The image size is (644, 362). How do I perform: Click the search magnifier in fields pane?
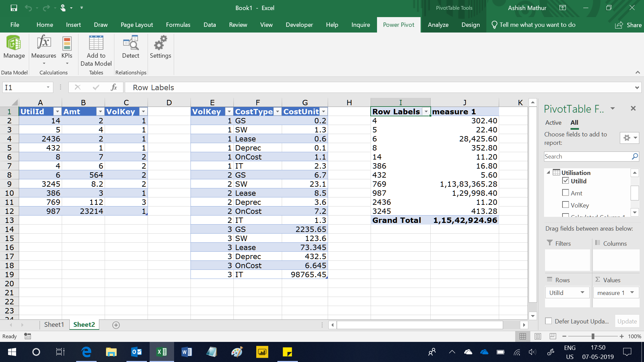tap(634, 157)
